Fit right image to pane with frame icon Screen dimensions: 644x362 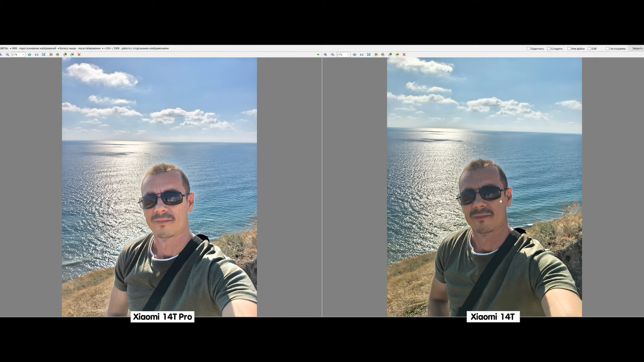click(369, 55)
